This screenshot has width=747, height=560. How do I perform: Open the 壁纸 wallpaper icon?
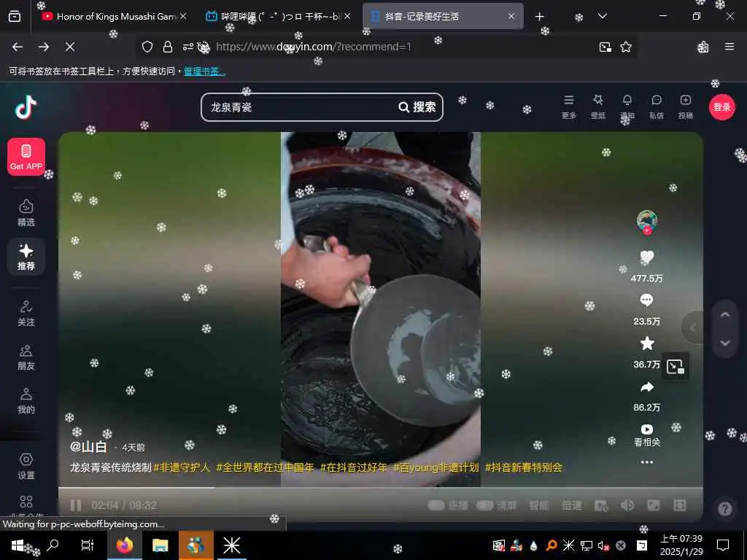pyautogui.click(x=598, y=106)
